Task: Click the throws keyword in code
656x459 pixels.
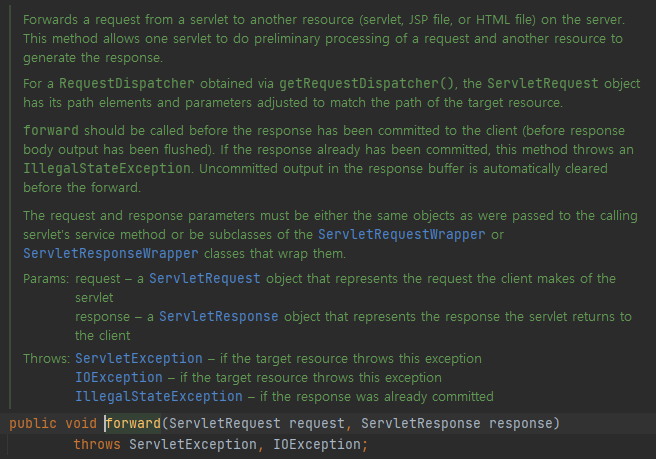Action: pos(97,444)
